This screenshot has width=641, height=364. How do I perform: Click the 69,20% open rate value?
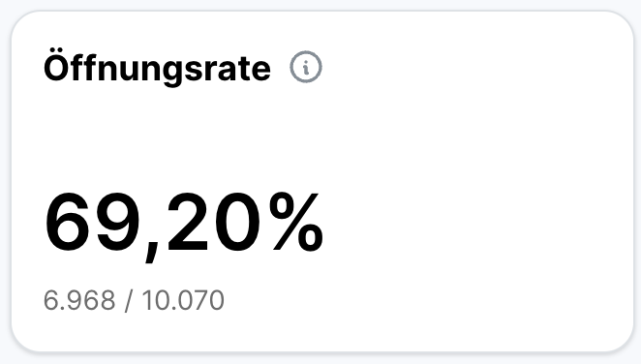[x=184, y=224]
